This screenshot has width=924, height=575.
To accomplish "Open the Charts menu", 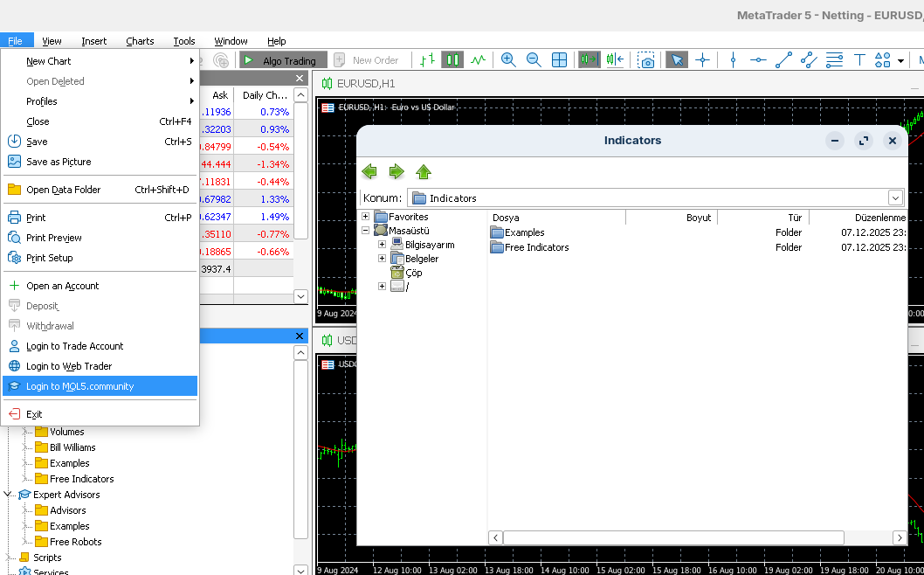I will pos(140,41).
